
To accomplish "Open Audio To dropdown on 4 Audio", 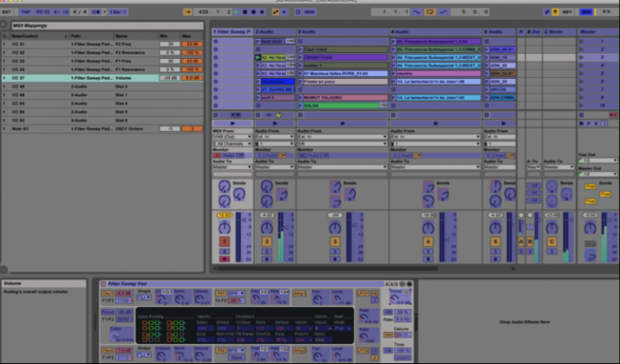I will pyautogui.click(x=435, y=167).
